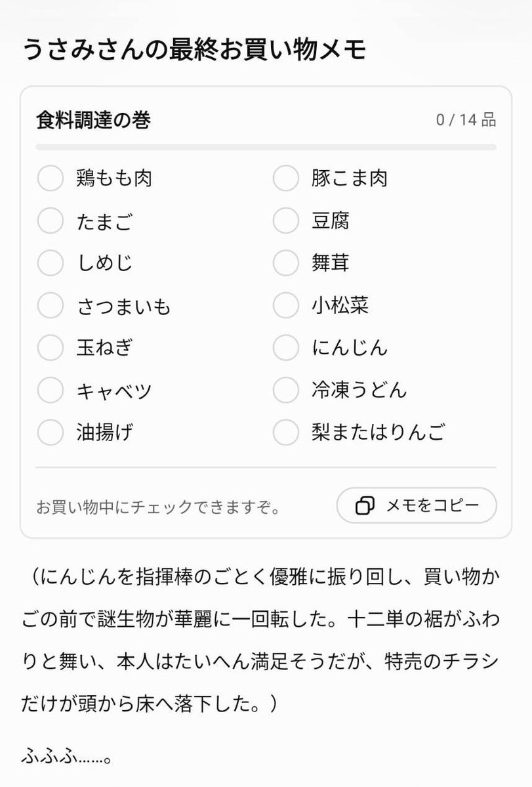Click the shopping progress bar
This screenshot has width=532, height=787.
pyautogui.click(x=266, y=147)
